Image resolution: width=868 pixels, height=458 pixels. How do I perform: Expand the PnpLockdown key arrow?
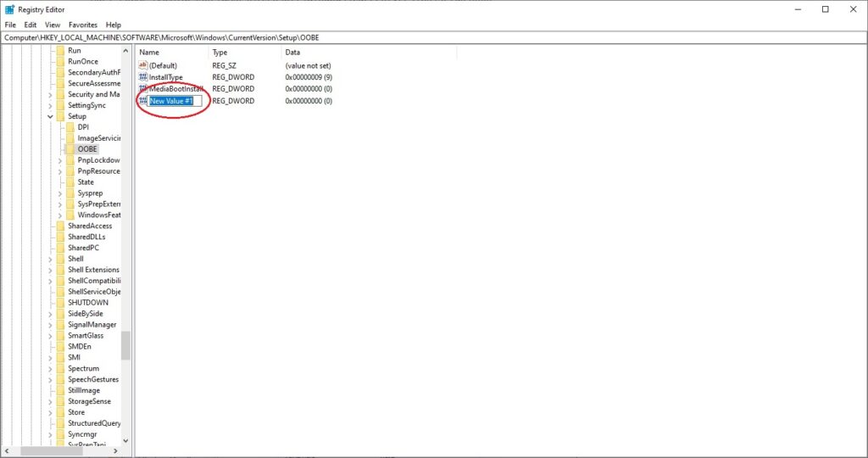[60, 160]
